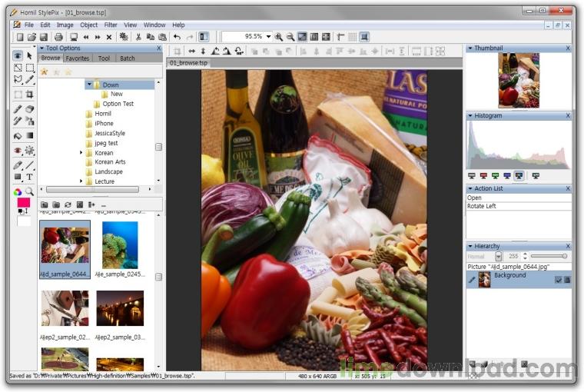Refresh the browser thumbnail list

pos(68,204)
